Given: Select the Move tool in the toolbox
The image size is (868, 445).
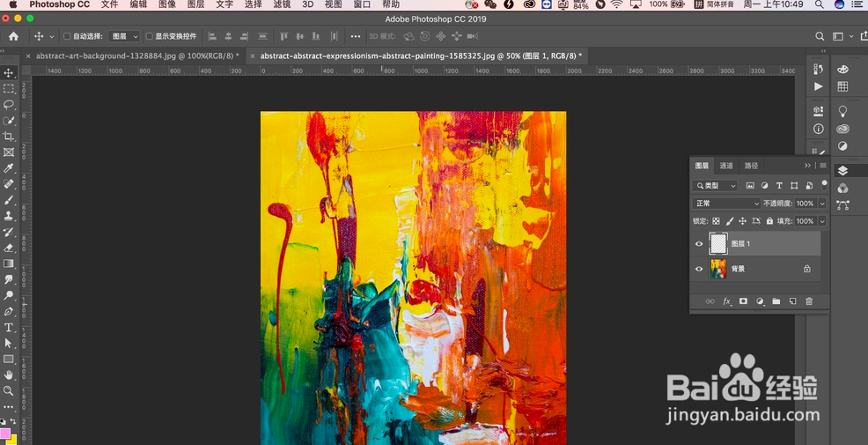Looking at the screenshot, I should point(8,73).
